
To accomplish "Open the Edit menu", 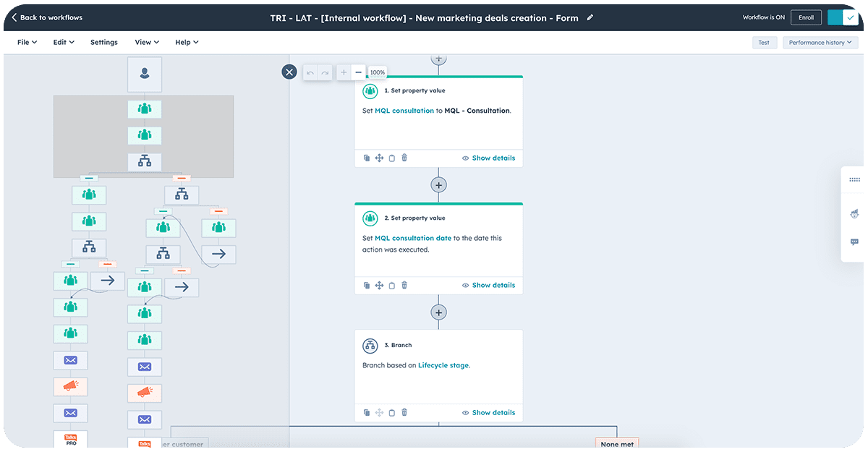I will [64, 42].
